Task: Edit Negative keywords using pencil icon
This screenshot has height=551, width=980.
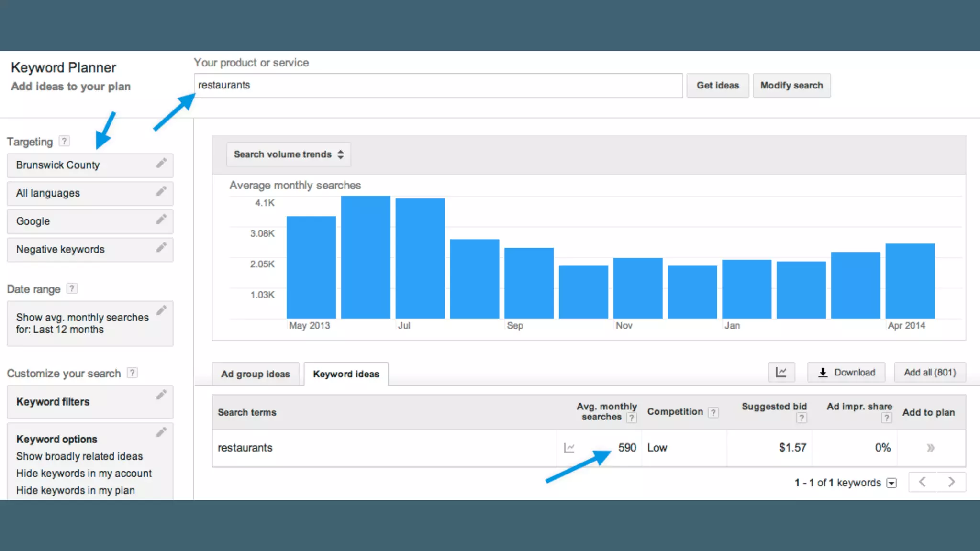Action: tap(161, 248)
